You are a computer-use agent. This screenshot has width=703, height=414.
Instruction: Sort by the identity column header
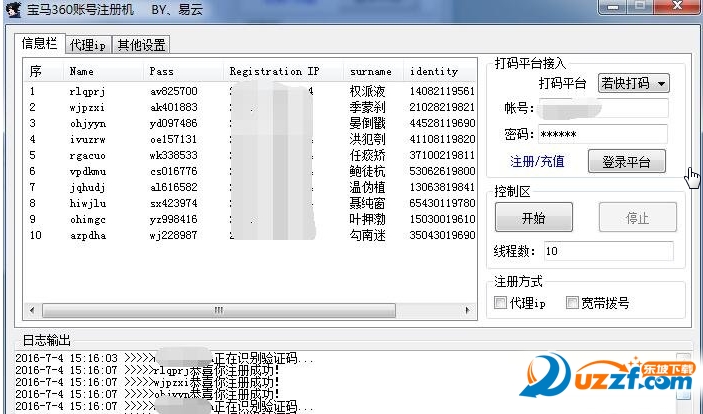pos(440,71)
